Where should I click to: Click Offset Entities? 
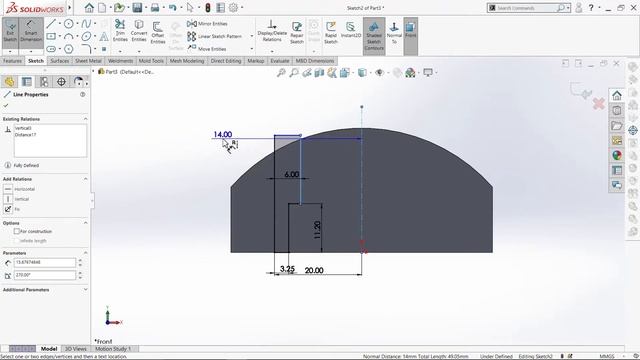[158, 33]
